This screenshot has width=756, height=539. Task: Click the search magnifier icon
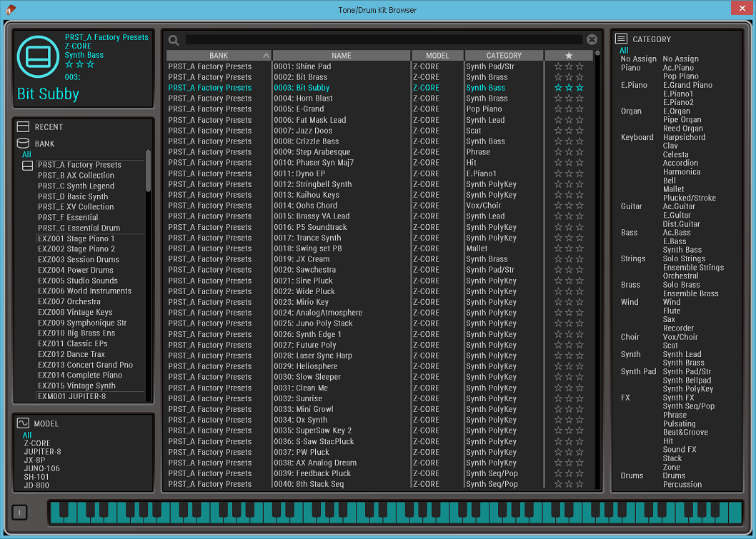click(x=174, y=40)
